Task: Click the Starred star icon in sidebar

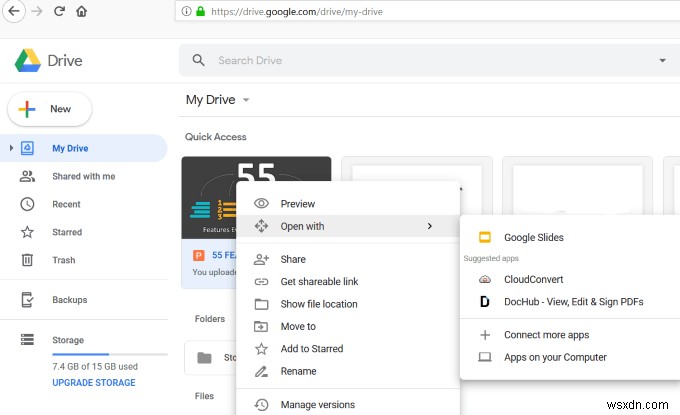Action: point(27,232)
